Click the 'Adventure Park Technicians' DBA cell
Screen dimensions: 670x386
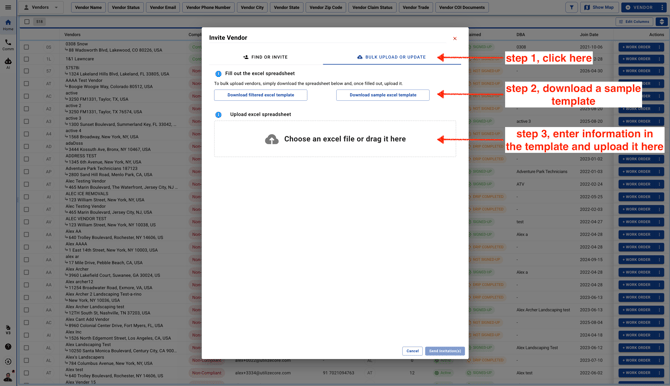(x=542, y=171)
